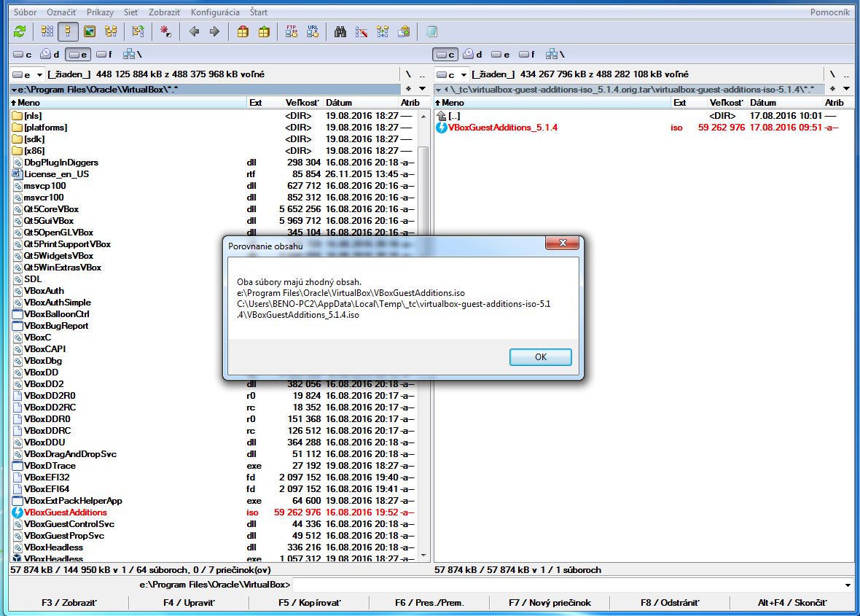Open left panel favorites asterisk menu

coord(409,89)
